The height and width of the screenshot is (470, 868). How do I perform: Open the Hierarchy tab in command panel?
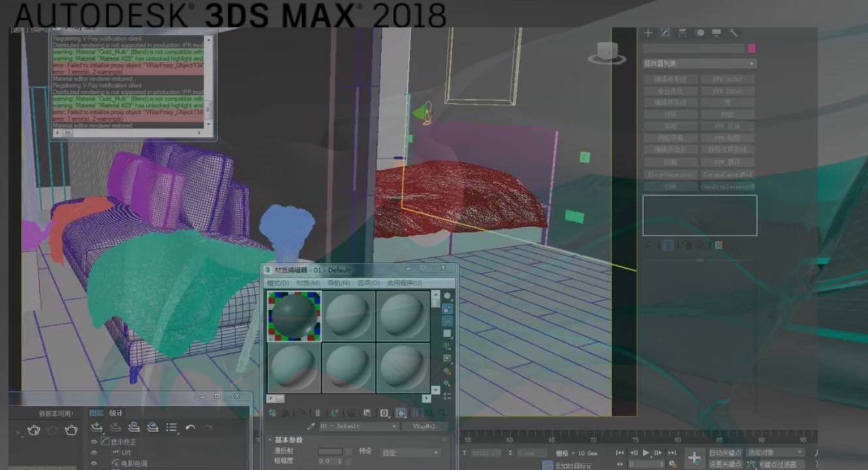[682, 33]
